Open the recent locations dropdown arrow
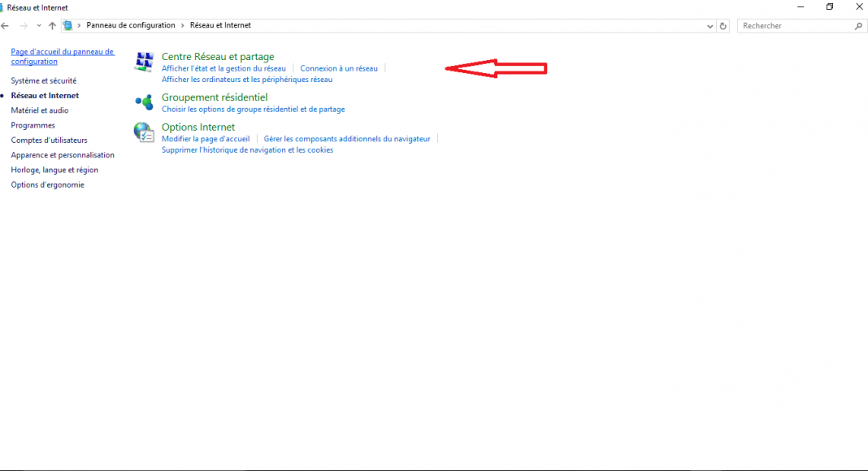Screen dimensions: 868x471 point(39,25)
